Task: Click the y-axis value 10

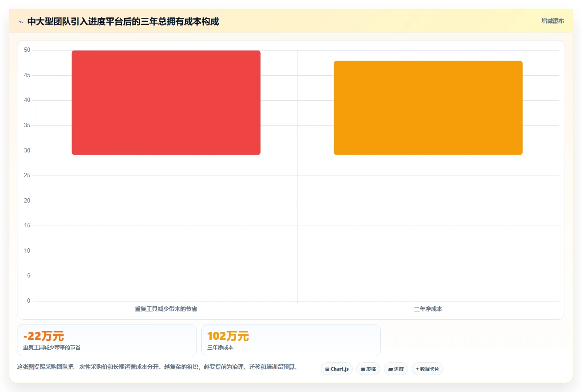Action: 27,250
